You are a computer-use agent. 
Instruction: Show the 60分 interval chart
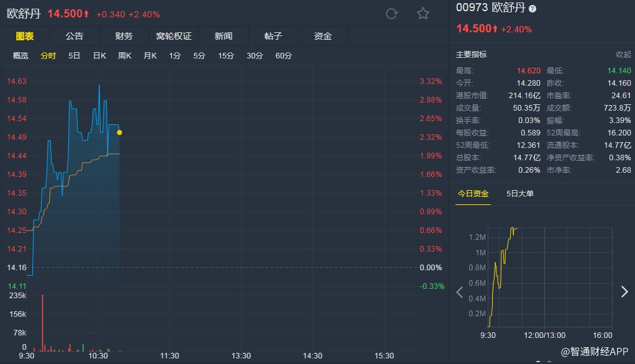coord(283,56)
